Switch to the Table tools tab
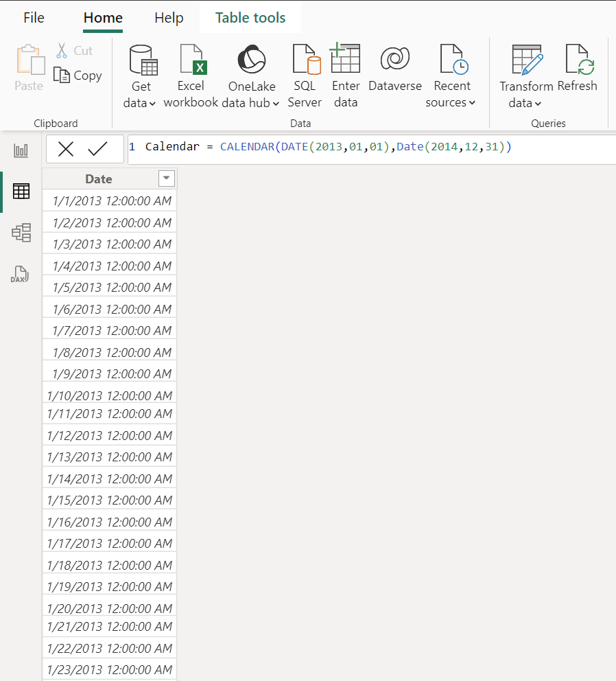 (x=250, y=18)
